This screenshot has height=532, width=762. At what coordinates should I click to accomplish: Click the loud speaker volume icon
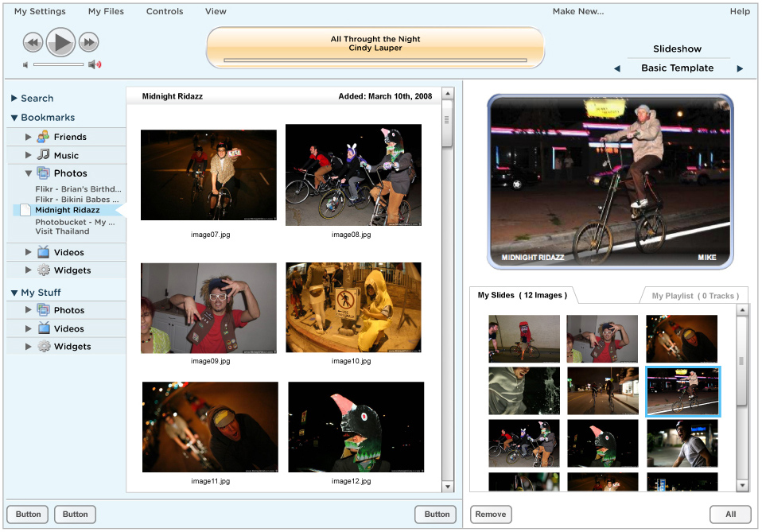coord(95,64)
